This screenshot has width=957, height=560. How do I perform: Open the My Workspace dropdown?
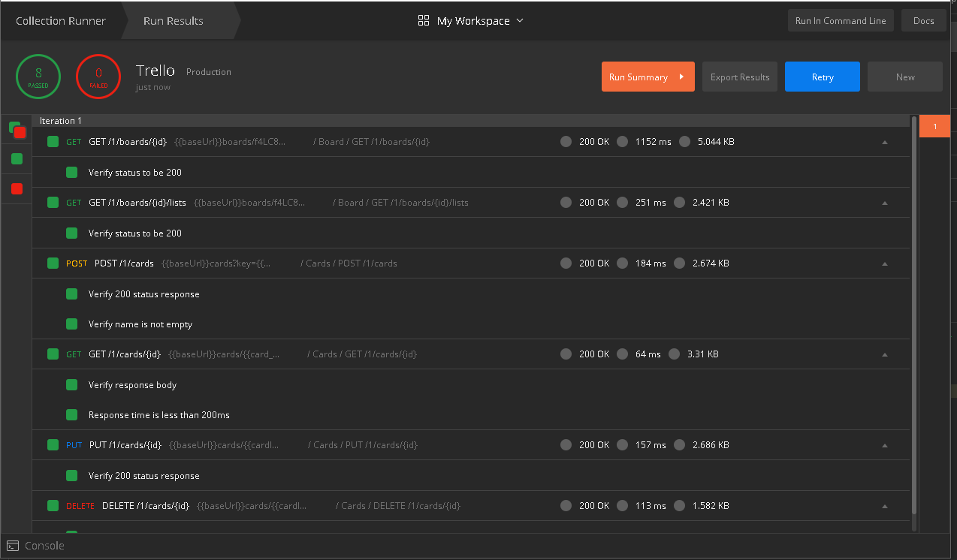click(471, 21)
